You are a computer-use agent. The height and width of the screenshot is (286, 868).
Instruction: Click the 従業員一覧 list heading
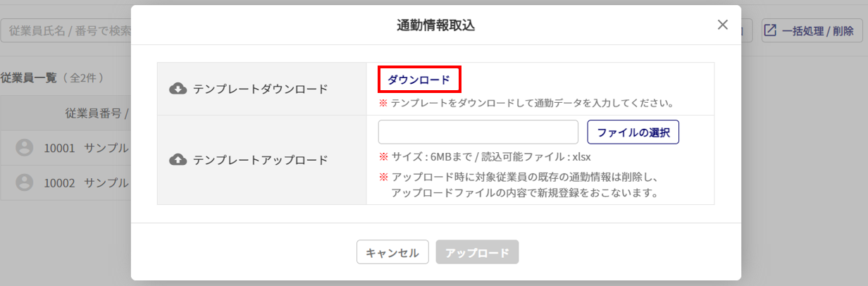coord(28,77)
